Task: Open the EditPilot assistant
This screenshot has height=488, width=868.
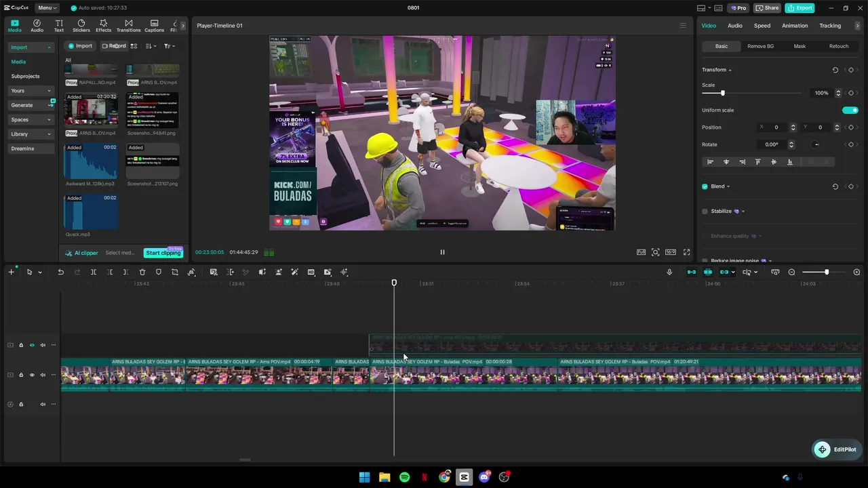Action: pyautogui.click(x=837, y=449)
